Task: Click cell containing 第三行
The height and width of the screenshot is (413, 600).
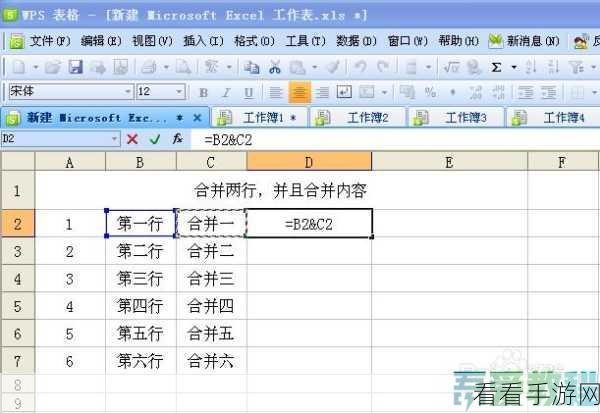Action: (x=140, y=278)
